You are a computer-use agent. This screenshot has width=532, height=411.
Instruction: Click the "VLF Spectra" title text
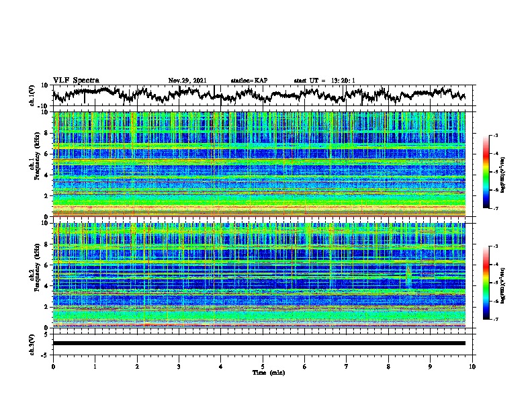coord(76,81)
